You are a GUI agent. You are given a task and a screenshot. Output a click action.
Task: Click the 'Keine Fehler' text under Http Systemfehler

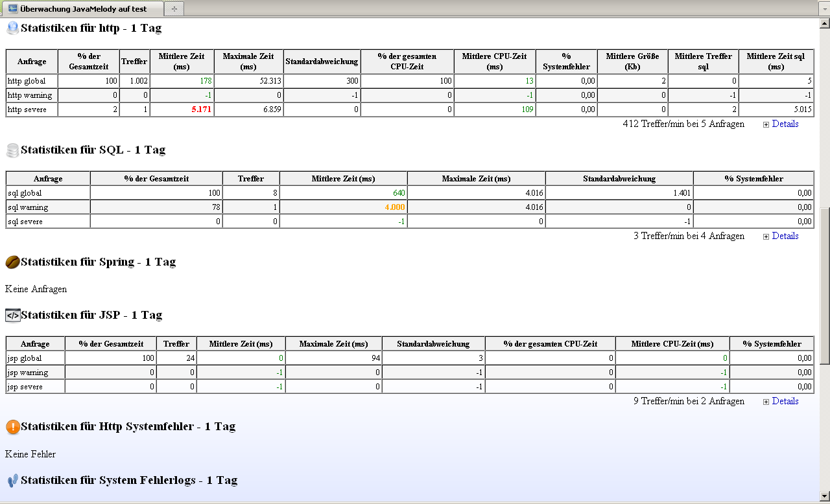pyautogui.click(x=30, y=454)
